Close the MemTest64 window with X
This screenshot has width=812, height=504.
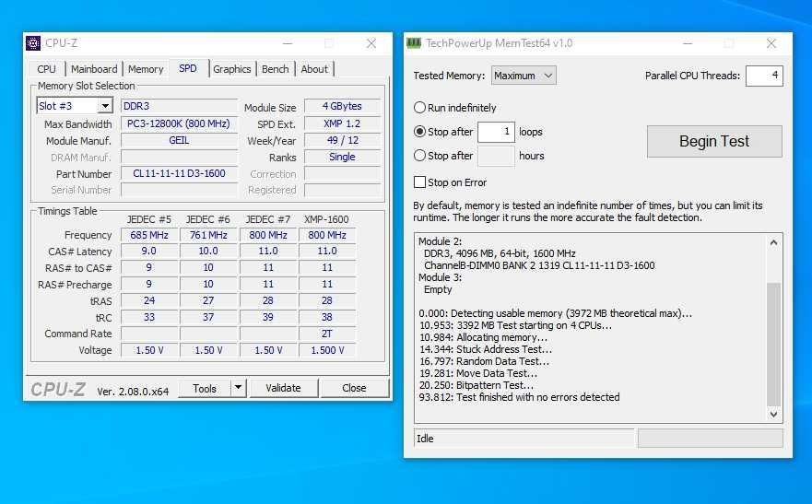pyautogui.click(x=771, y=43)
